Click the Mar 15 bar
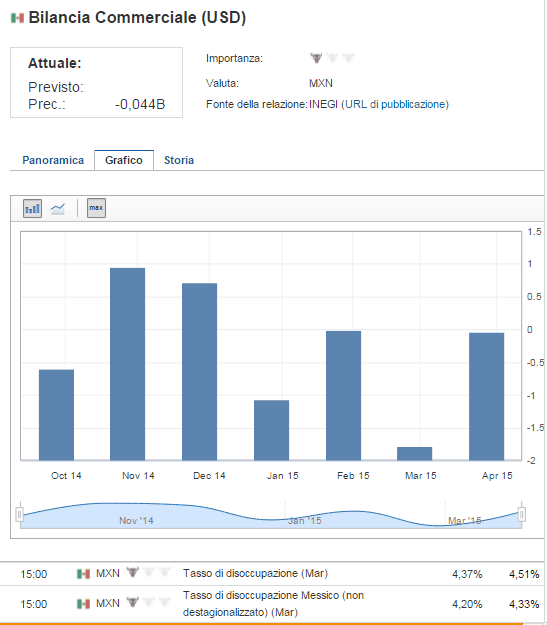547x625 pixels. 415,454
